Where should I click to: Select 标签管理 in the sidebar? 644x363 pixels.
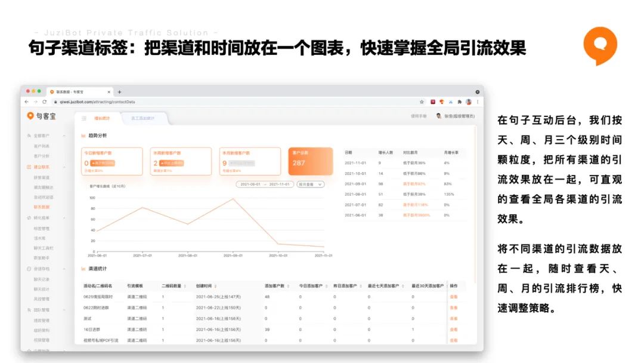coord(42,229)
